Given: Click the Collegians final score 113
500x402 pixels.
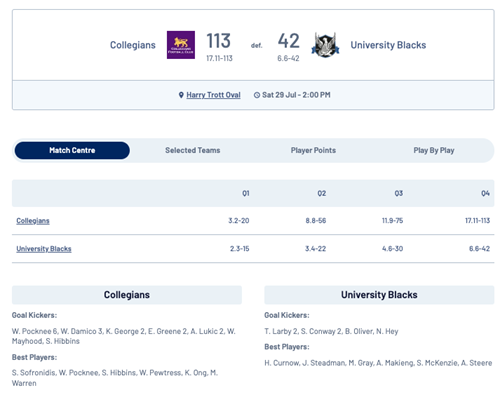Looking at the screenshot, I should (218, 41).
